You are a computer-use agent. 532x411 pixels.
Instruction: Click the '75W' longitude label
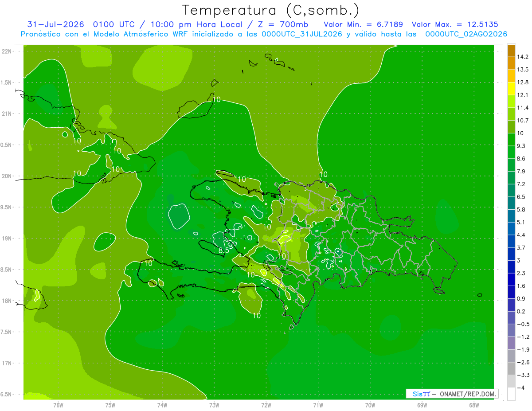(110, 405)
